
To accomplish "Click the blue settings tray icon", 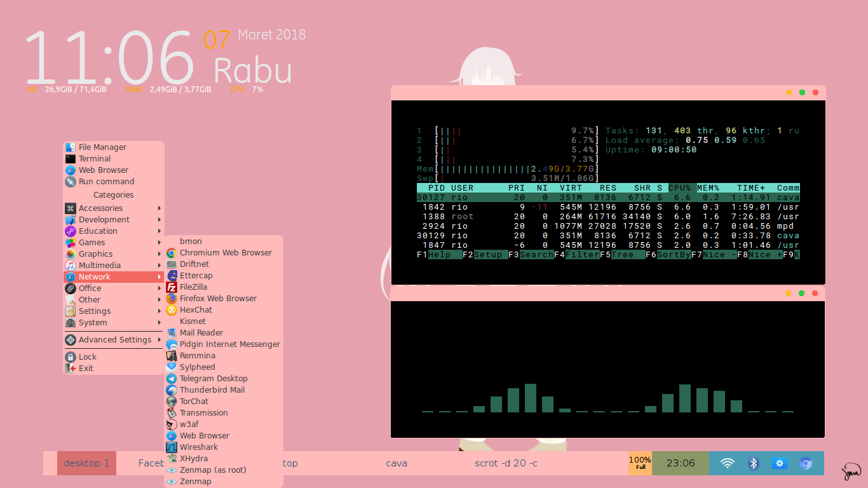I will click(x=780, y=463).
